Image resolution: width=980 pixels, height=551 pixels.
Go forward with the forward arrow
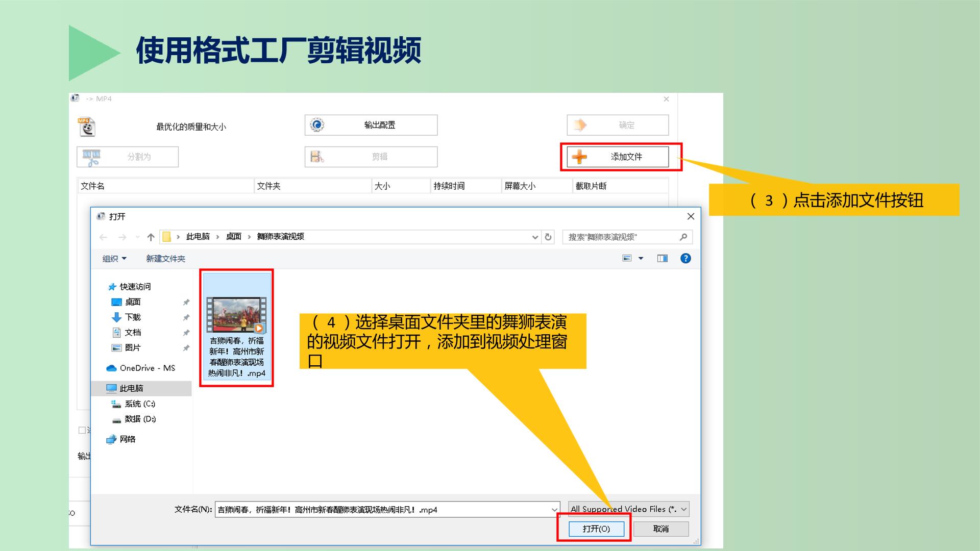(122, 237)
